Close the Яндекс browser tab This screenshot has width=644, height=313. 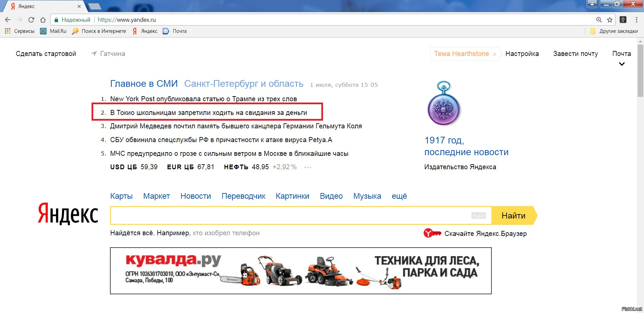click(79, 6)
